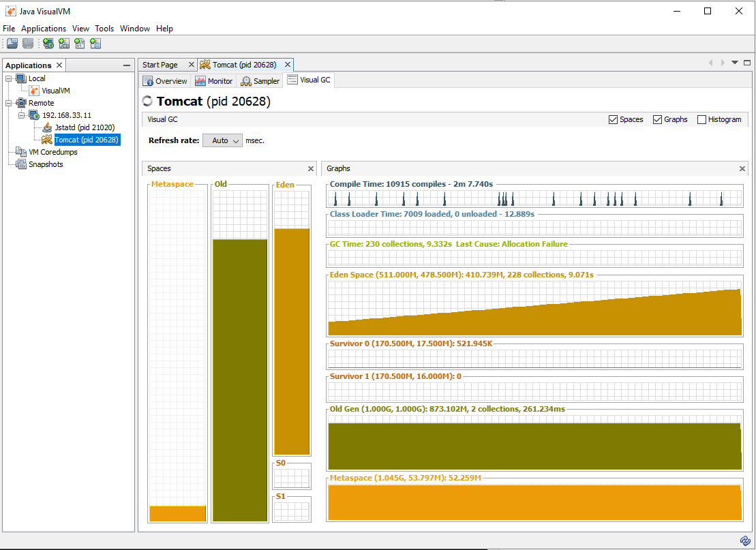Open the Refresh rate Auto dropdown
Screen dimensions: 756x550
[x=222, y=140]
